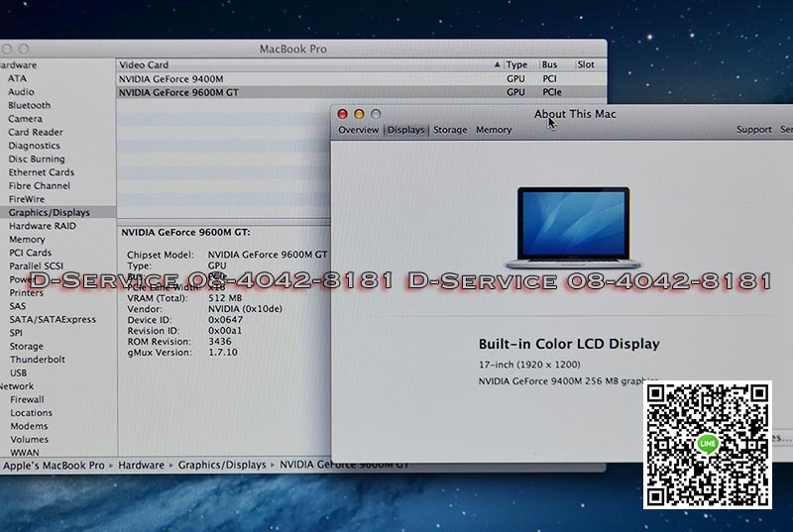The width and height of the screenshot is (793, 532).
Task: Click Built-in Color LCD Display heading
Action: click(569, 344)
